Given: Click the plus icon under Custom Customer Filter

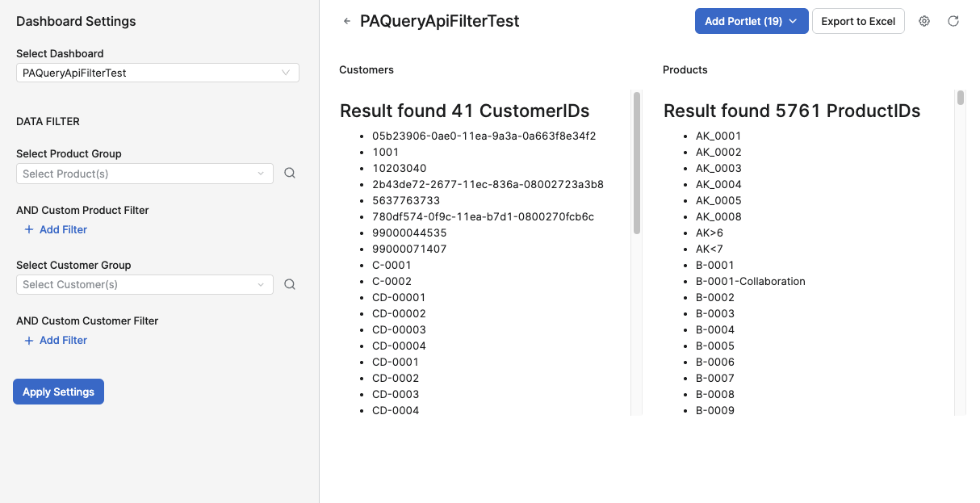Looking at the screenshot, I should coord(28,340).
